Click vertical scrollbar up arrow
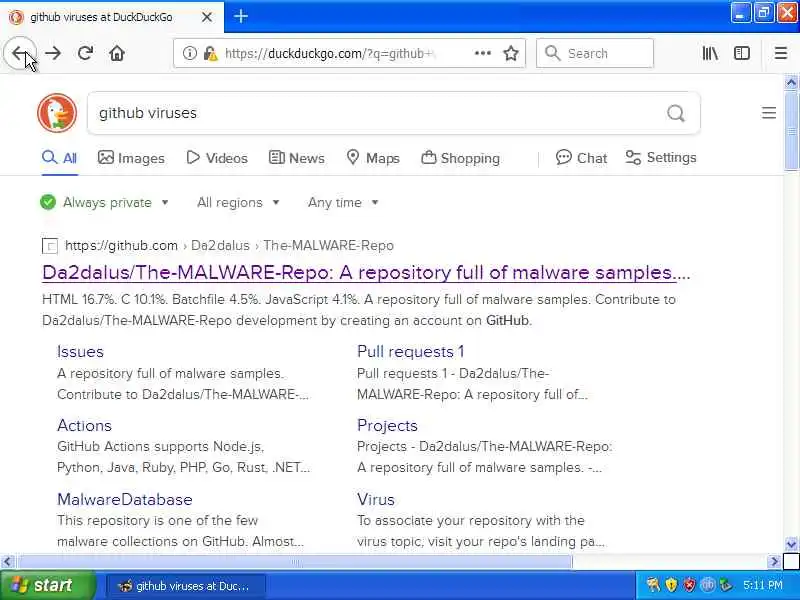 click(x=791, y=82)
